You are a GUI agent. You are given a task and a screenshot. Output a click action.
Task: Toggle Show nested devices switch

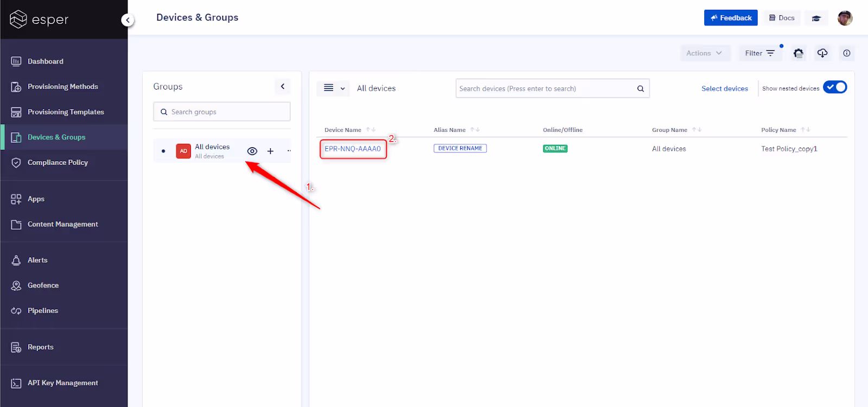(x=835, y=87)
